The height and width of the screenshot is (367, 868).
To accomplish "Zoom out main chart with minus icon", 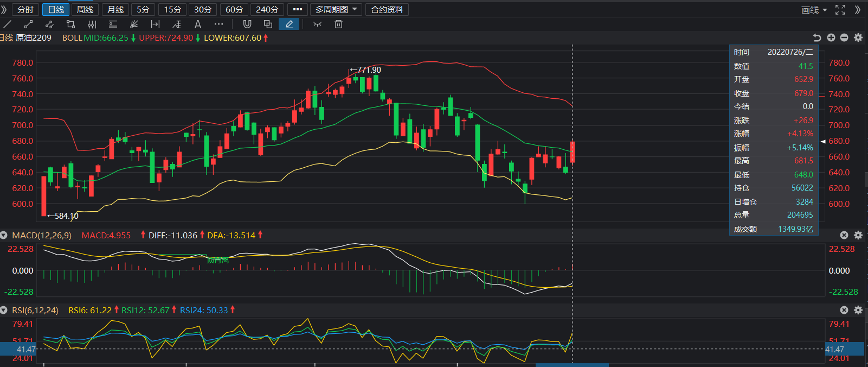I will [844, 37].
